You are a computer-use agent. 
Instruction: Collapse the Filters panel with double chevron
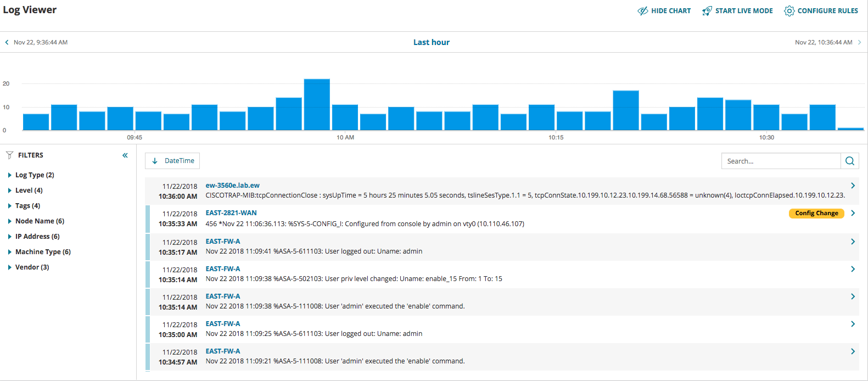125,155
